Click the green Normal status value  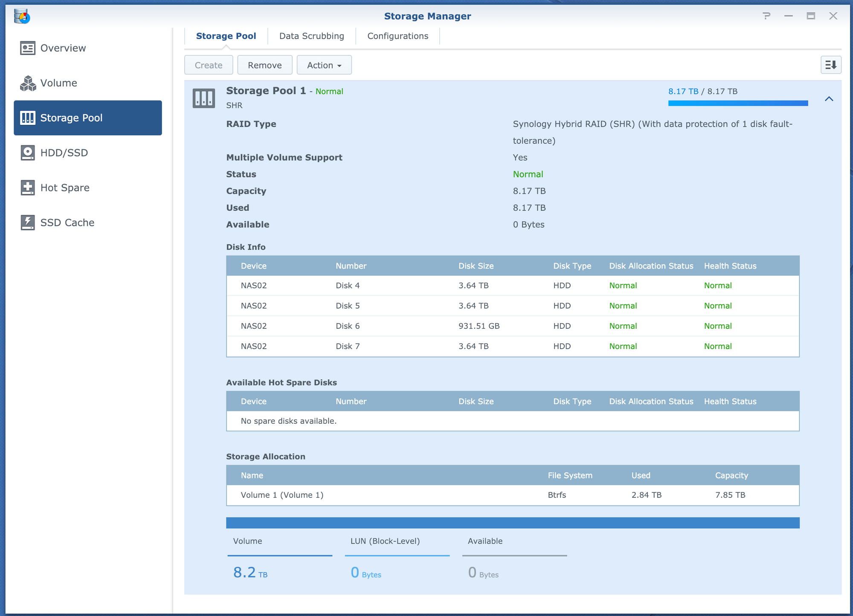click(528, 174)
